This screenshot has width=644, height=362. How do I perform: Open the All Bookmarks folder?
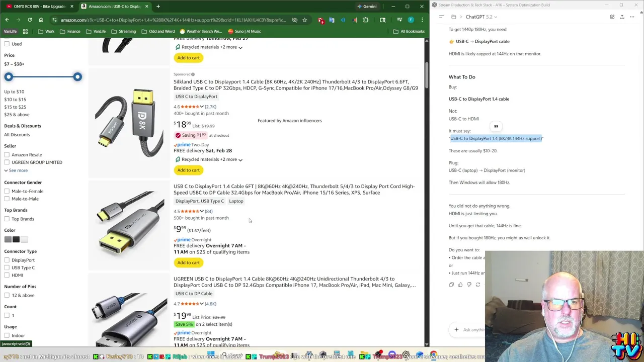[x=409, y=31]
